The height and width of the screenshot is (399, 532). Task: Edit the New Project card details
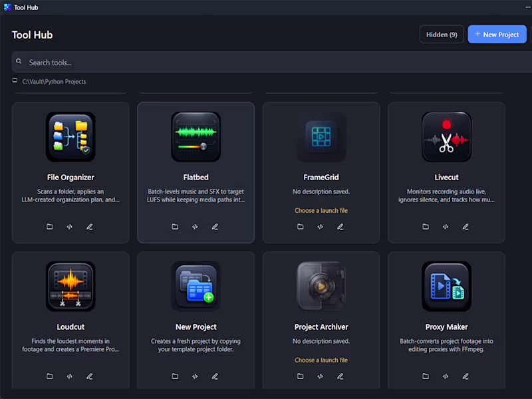click(x=215, y=376)
